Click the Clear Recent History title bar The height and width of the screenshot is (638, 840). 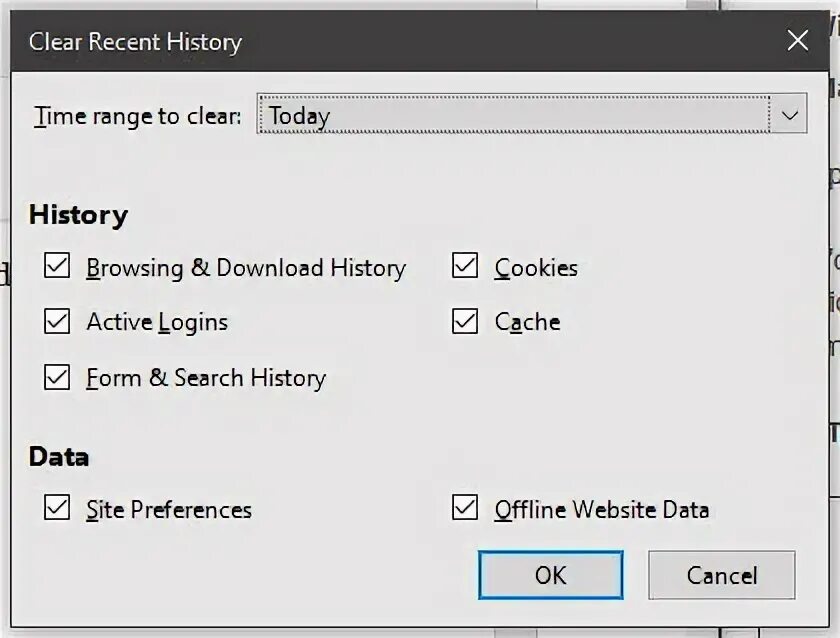pyautogui.click(x=400, y=41)
